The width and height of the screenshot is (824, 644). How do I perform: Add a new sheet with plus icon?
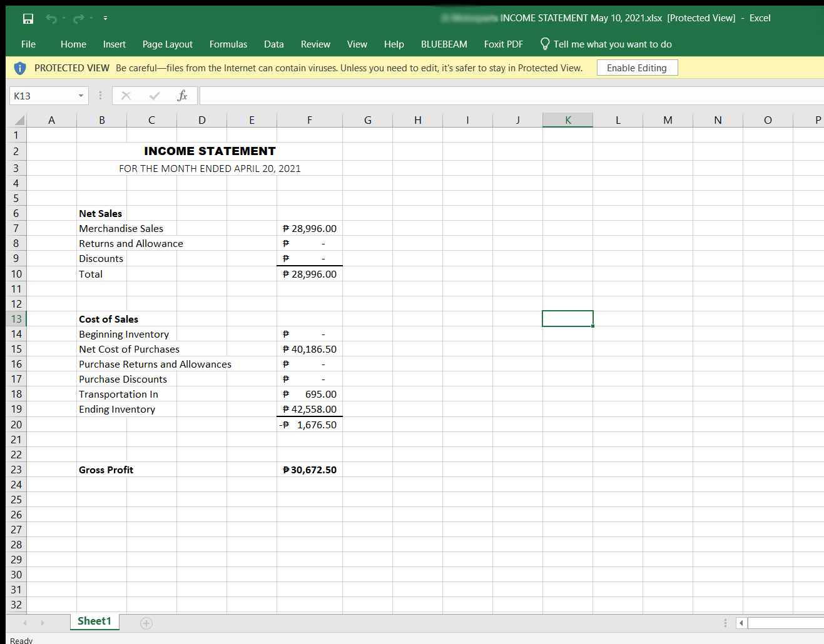pyautogui.click(x=146, y=623)
